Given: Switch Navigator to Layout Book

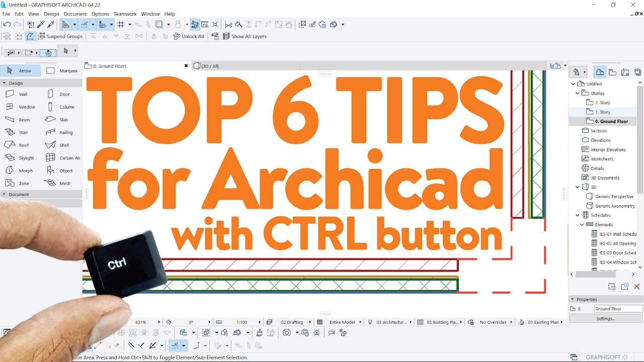Looking at the screenshot, I should click(625, 72).
